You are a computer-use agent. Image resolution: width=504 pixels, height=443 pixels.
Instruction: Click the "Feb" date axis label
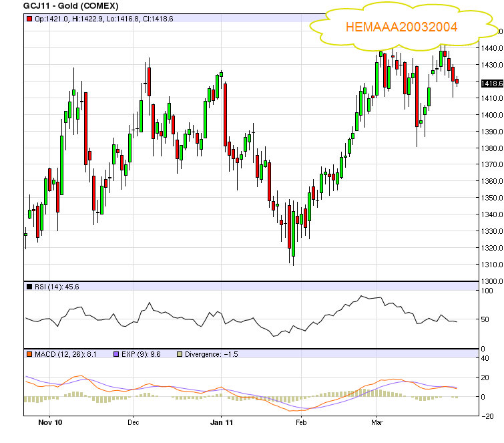[301, 422]
